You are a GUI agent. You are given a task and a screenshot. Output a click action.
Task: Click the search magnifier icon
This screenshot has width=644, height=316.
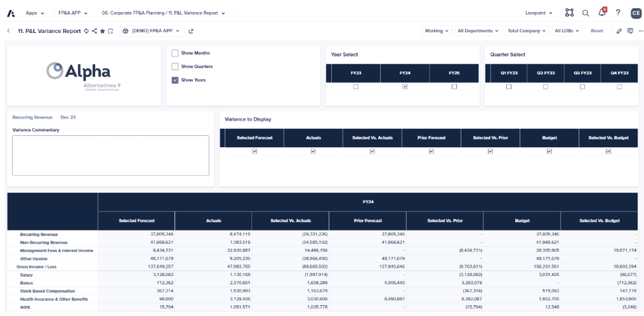586,13
